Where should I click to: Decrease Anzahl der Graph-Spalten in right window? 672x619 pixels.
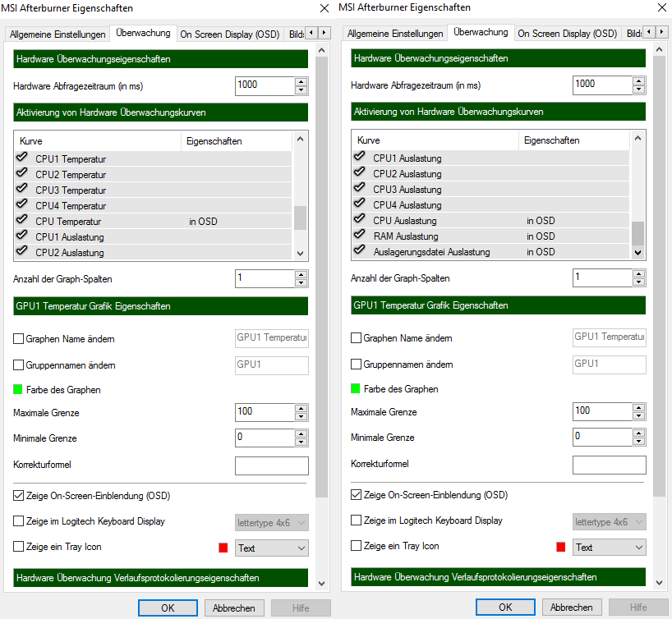(x=639, y=282)
